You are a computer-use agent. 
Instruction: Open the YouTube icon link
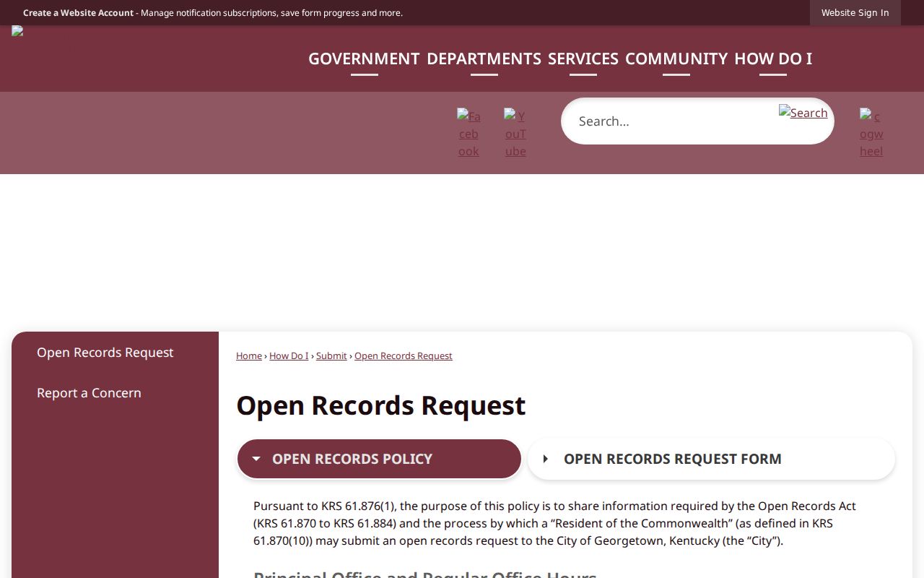click(x=515, y=133)
